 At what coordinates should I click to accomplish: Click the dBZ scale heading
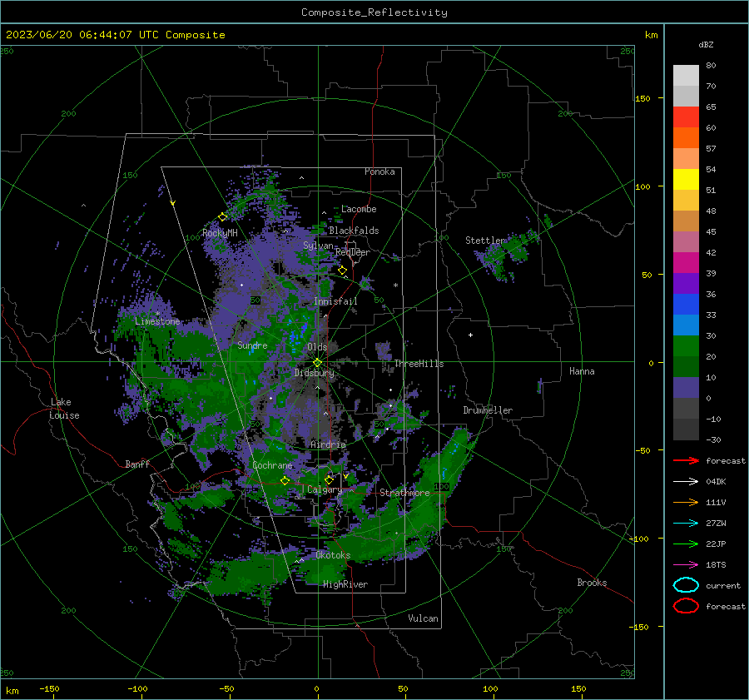(x=706, y=44)
